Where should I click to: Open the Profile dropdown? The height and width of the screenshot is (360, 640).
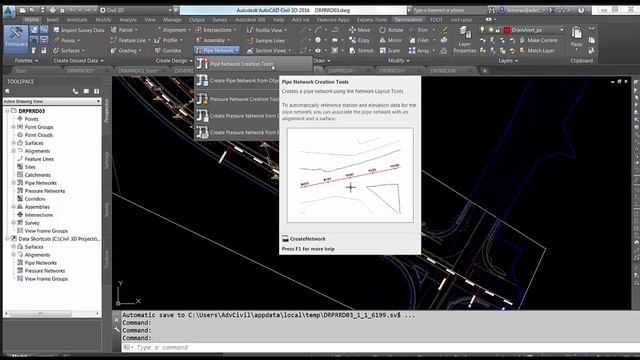click(169, 40)
